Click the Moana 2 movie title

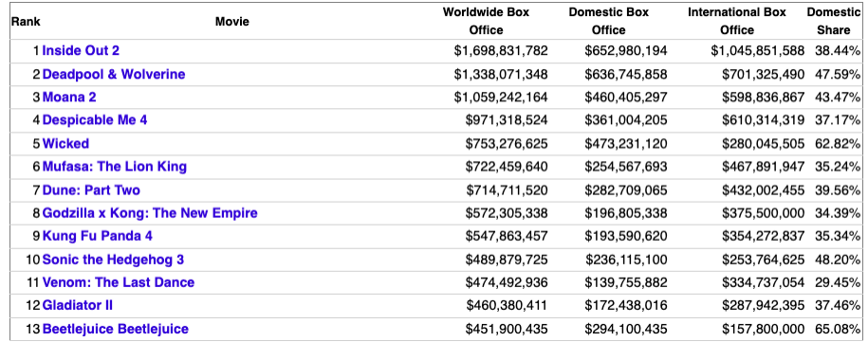(69, 98)
